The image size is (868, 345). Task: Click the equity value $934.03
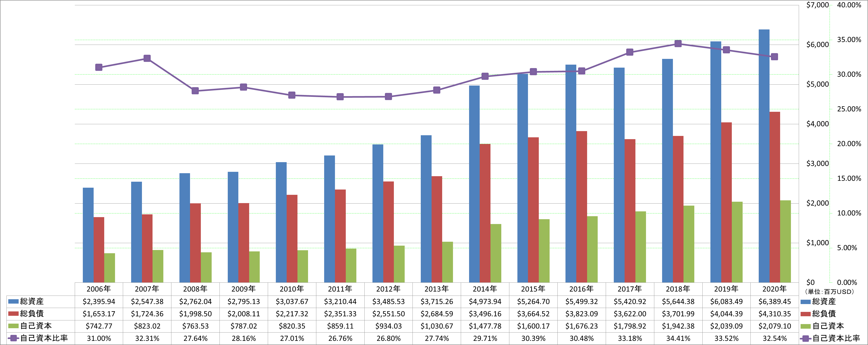389,326
